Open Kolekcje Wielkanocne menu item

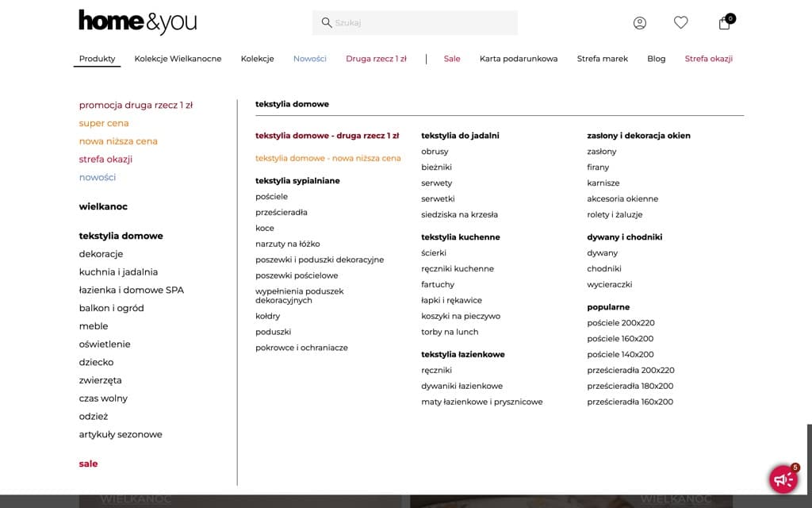[x=178, y=58]
